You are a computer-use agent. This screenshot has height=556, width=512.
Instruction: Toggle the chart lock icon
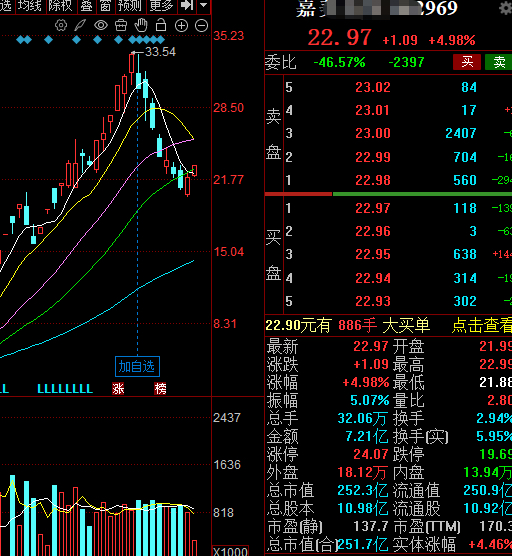(161, 25)
